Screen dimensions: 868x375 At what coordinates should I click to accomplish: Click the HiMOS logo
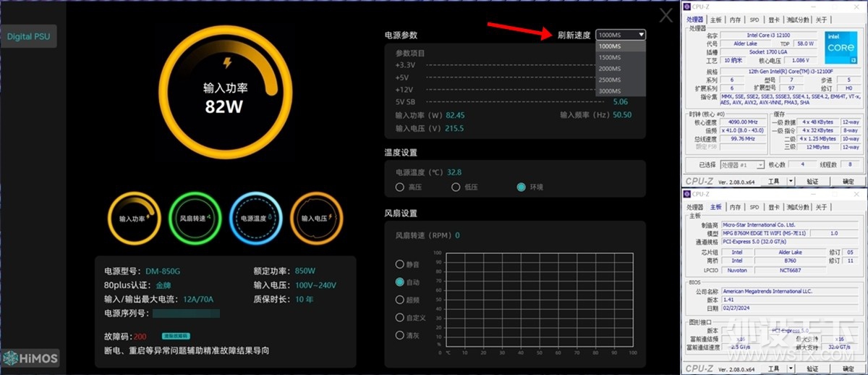[30, 358]
